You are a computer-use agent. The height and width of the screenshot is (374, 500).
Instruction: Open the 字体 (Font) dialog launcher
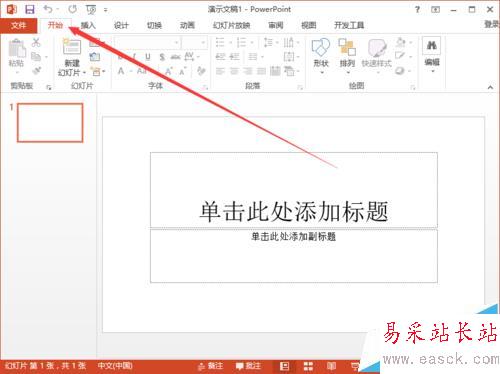pyautogui.click(x=206, y=87)
